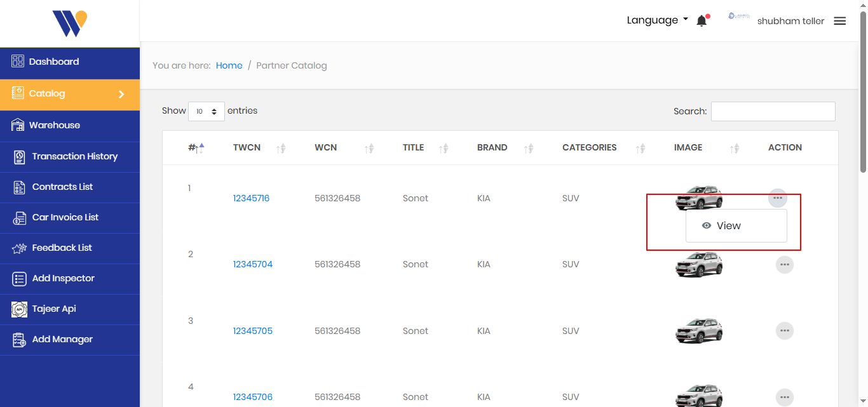This screenshot has height=407, width=868.
Task: Expand the Show entries count dropdown
Action: [x=207, y=111]
